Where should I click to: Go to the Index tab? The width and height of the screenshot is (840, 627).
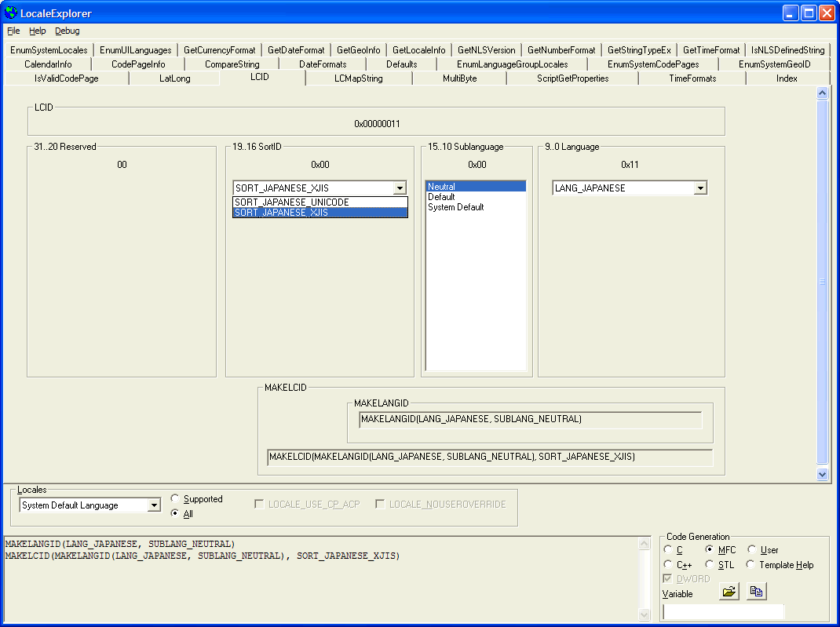tap(787, 78)
